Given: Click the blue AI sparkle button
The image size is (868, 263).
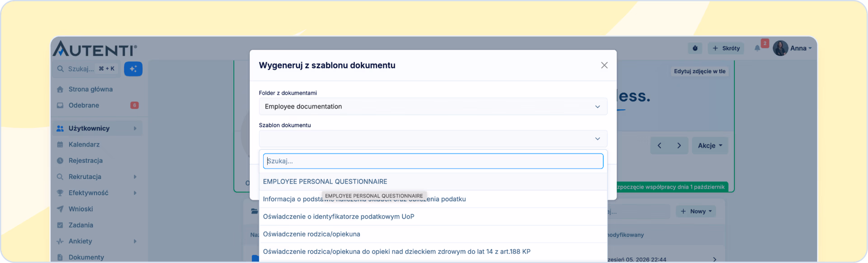Looking at the screenshot, I should point(133,69).
